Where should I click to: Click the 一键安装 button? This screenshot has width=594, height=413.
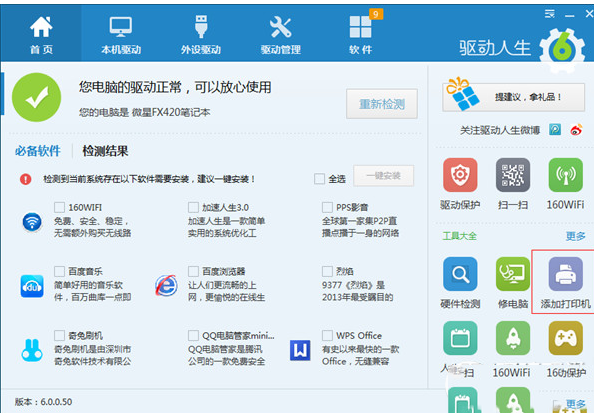(383, 175)
